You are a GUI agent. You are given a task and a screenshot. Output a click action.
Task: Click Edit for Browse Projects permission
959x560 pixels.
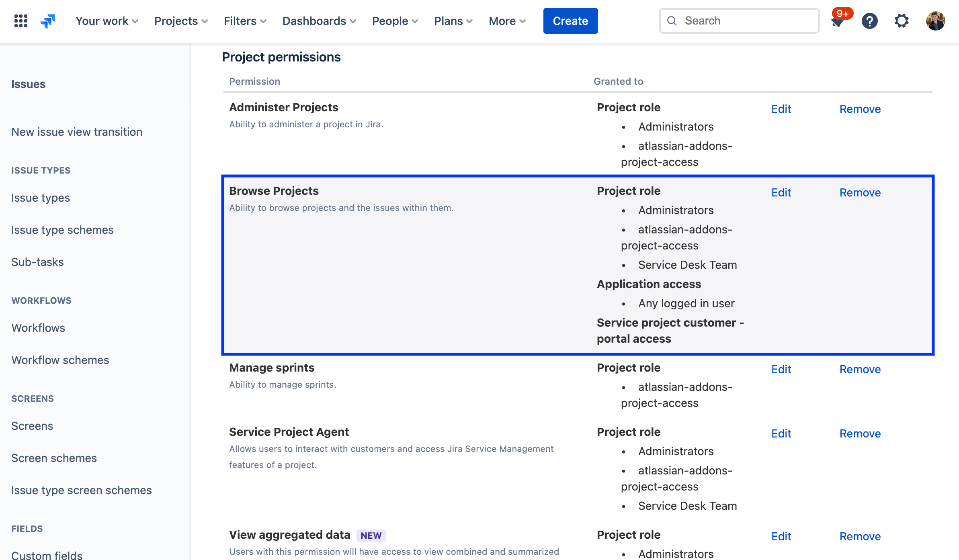coord(781,193)
